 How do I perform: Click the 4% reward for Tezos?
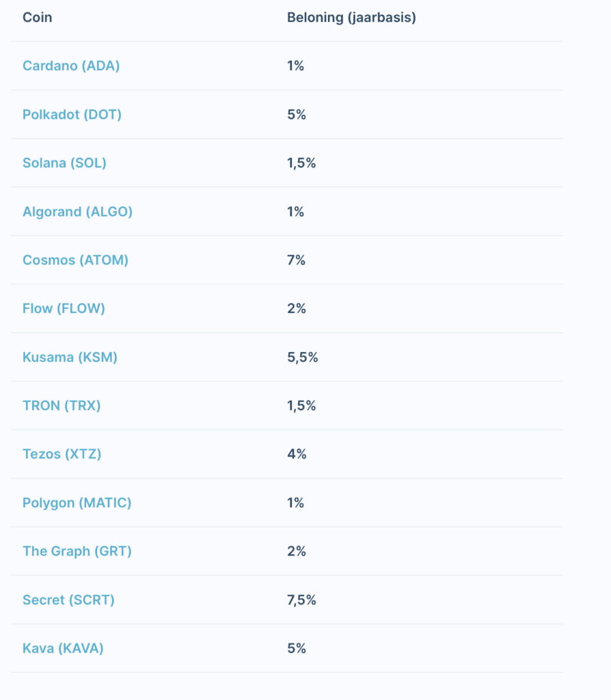(296, 454)
